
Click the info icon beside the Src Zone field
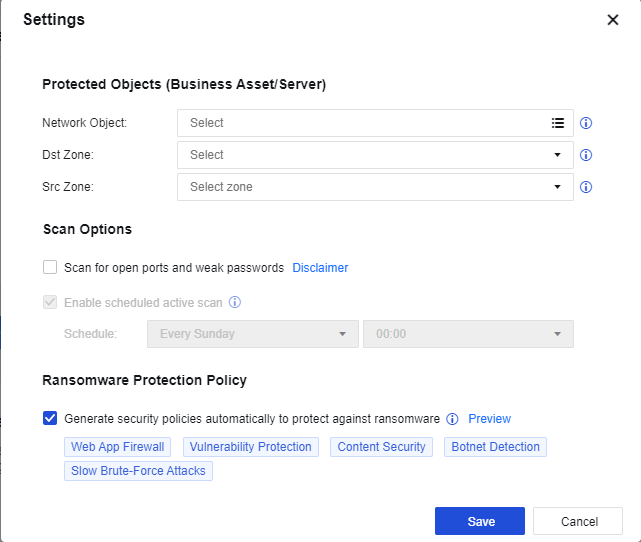click(587, 187)
